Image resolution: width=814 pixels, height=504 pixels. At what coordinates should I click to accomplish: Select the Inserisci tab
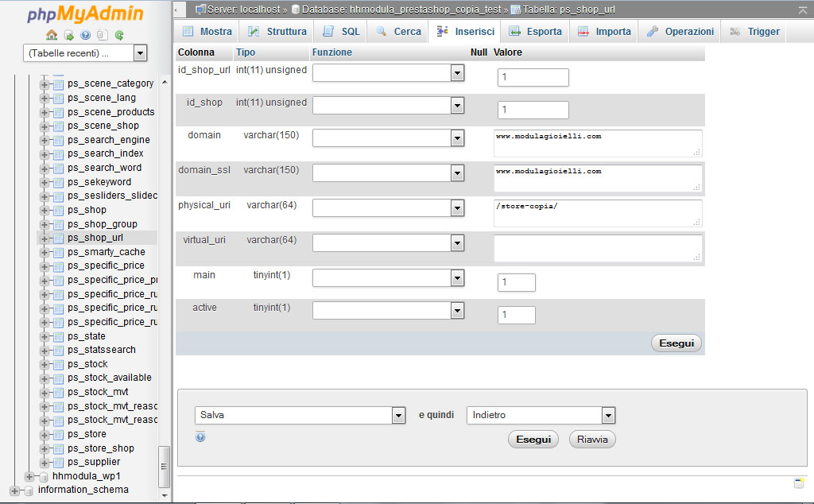coord(465,31)
